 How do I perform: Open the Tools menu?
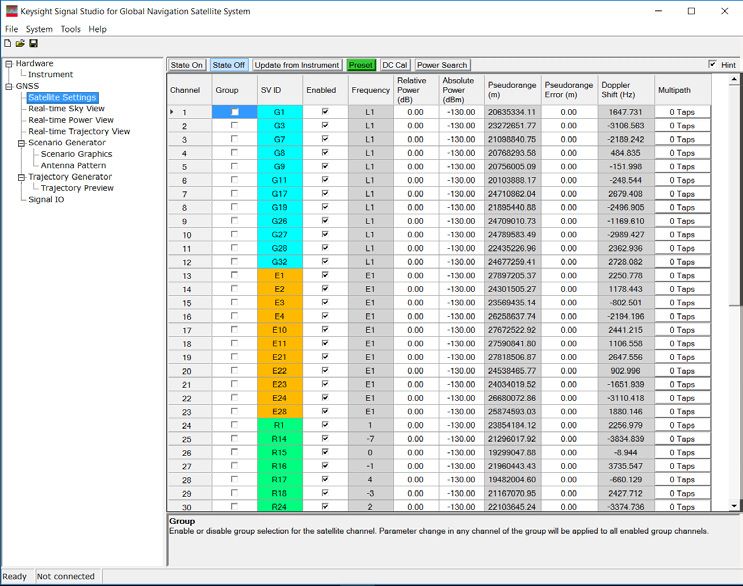(x=71, y=29)
